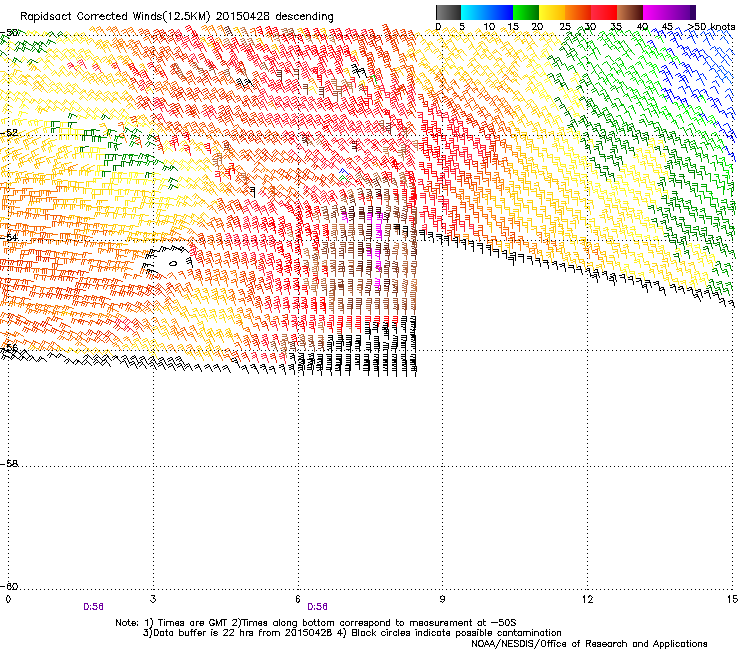The image size is (740, 650).
Task: Pick the orange 25-30 knots legend color
Action: point(578,12)
